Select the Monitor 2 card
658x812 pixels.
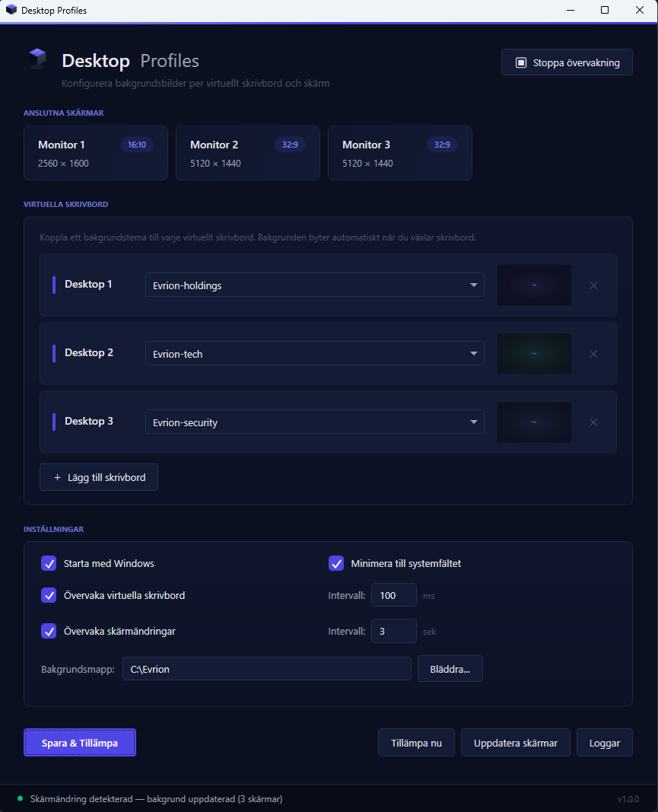click(247, 153)
